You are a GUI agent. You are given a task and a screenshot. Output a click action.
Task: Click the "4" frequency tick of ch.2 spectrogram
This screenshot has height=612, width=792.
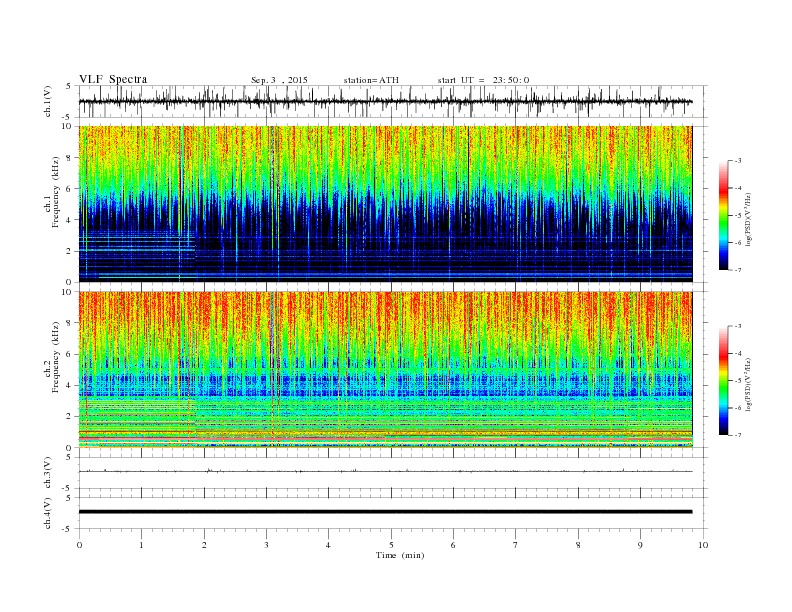click(69, 385)
